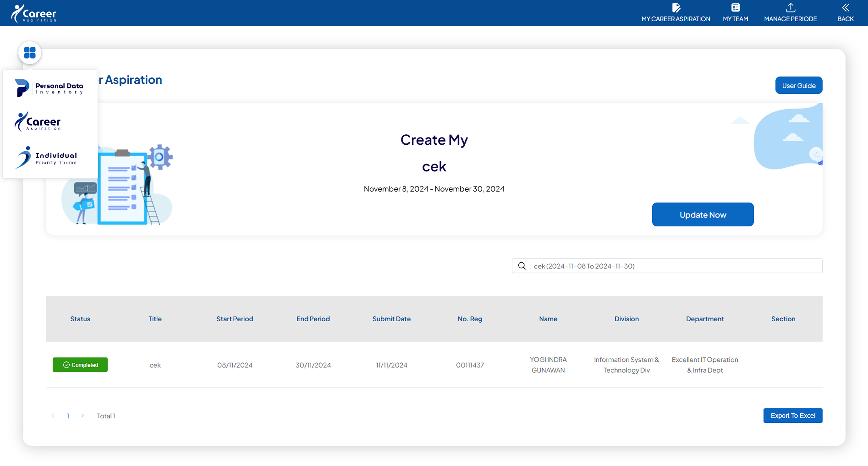The height and width of the screenshot is (466, 868).
Task: Click the Status column header
Action: pyautogui.click(x=80, y=319)
